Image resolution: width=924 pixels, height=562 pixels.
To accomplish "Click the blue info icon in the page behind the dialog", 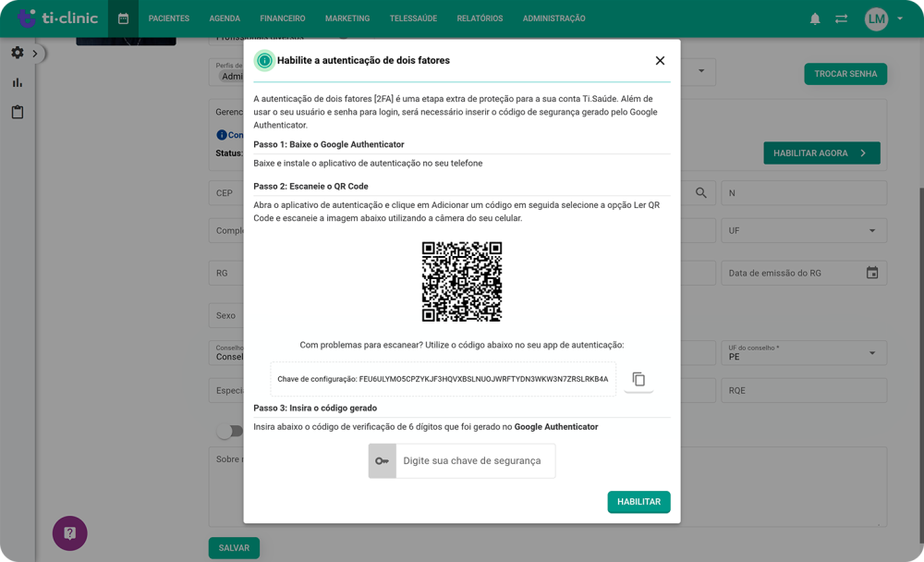I will [x=222, y=135].
